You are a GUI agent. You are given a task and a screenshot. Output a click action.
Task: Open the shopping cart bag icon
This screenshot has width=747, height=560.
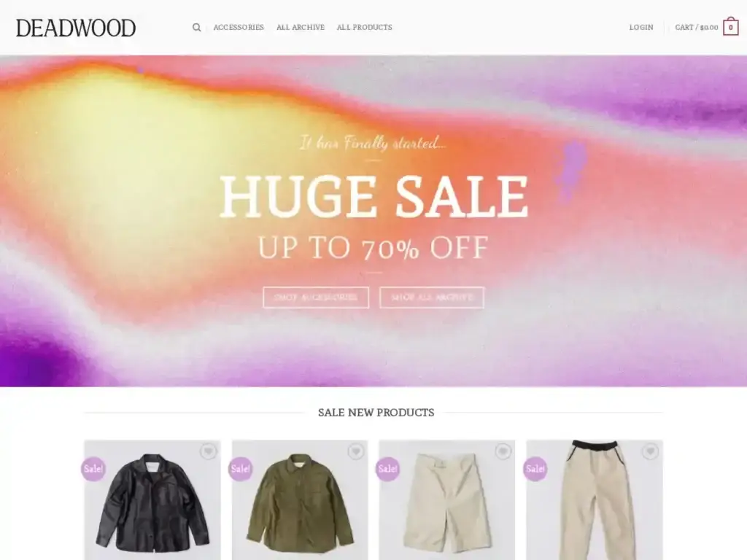click(730, 27)
